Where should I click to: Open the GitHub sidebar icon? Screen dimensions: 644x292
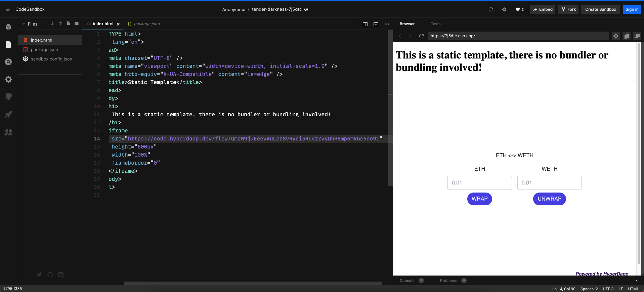[9, 97]
